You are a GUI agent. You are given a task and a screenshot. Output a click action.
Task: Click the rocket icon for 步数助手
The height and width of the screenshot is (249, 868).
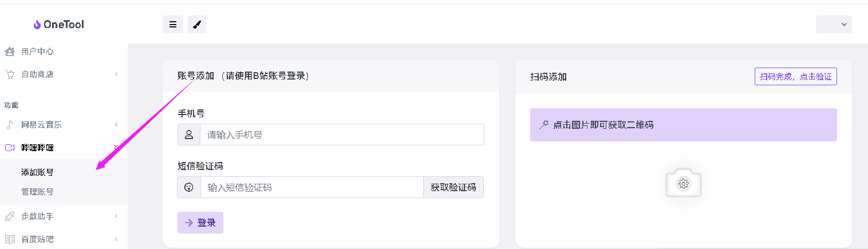pos(10,216)
